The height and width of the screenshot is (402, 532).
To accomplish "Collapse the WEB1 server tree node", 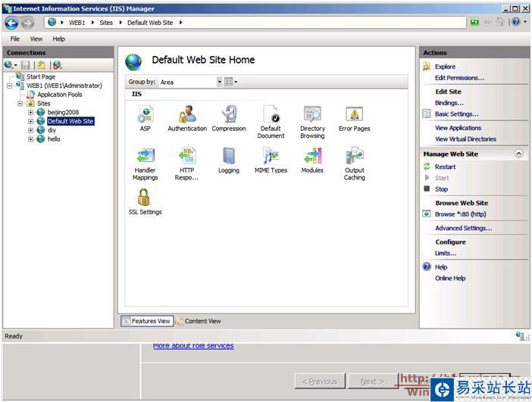I will [x=10, y=86].
